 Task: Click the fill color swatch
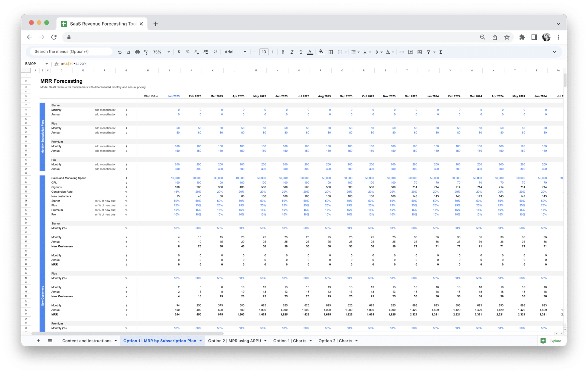[x=321, y=52]
